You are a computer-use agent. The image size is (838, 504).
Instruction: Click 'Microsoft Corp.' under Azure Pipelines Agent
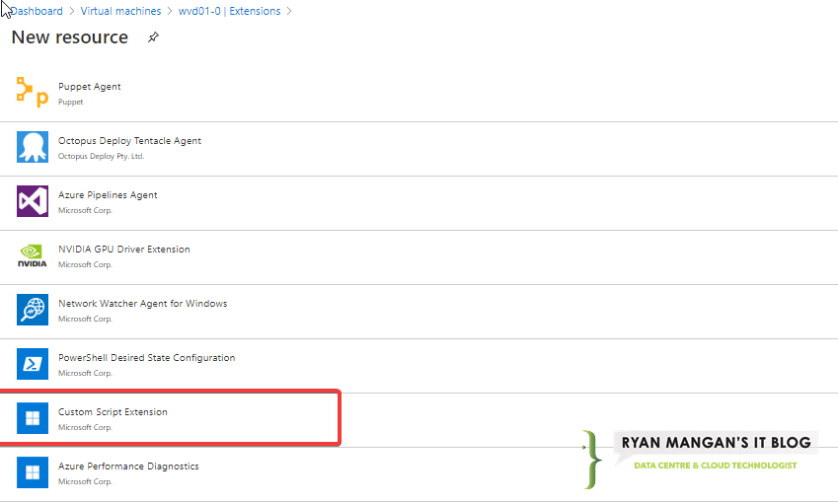(85, 210)
